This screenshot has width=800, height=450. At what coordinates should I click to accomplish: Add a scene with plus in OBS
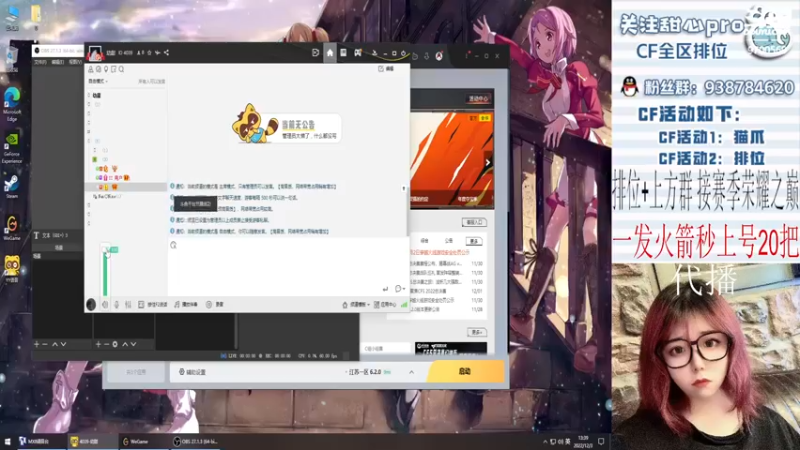[x=36, y=344]
